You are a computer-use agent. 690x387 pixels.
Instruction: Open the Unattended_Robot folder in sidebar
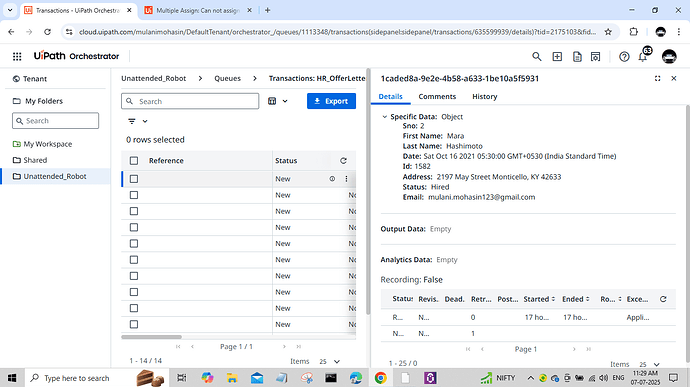point(55,176)
